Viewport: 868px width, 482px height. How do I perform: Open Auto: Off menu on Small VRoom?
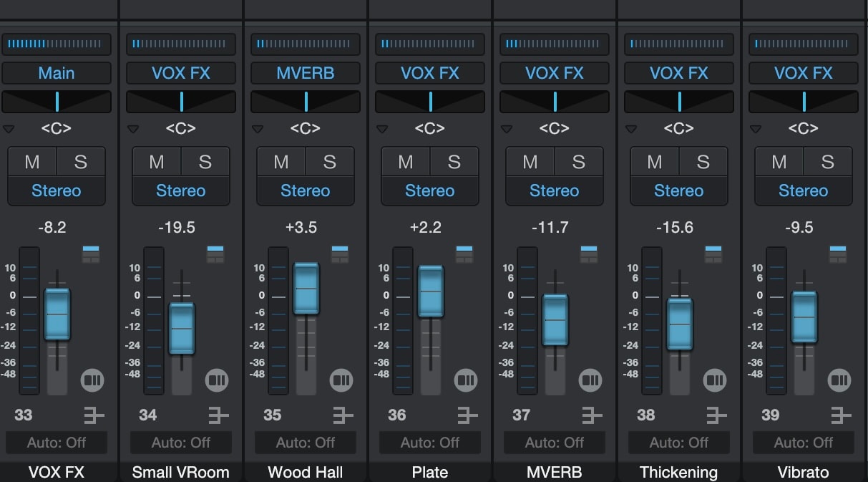[x=181, y=443]
